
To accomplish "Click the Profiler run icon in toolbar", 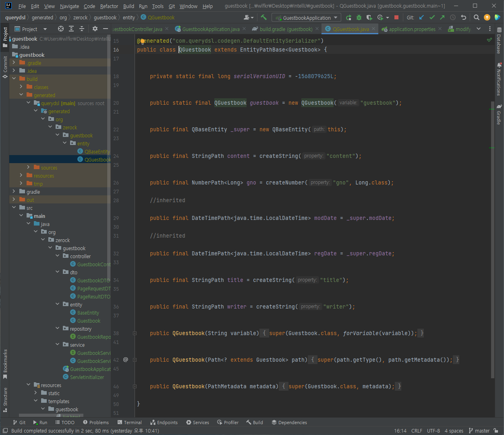I will (380, 17).
